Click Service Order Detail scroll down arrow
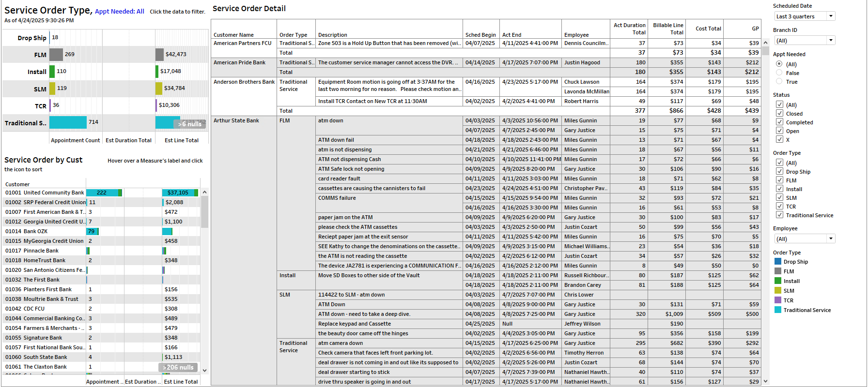The image size is (868, 387). coord(765,381)
